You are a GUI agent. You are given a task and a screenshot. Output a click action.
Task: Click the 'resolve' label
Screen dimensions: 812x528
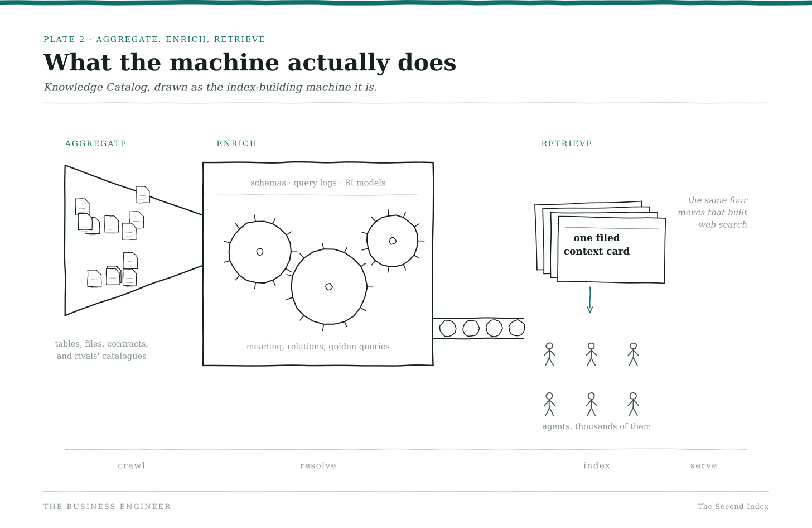click(318, 465)
